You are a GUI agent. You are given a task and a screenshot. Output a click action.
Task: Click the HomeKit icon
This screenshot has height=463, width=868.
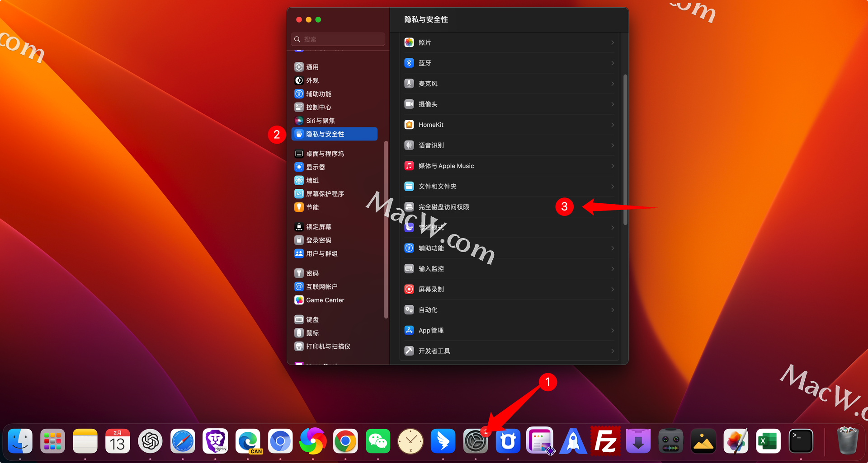[409, 125]
